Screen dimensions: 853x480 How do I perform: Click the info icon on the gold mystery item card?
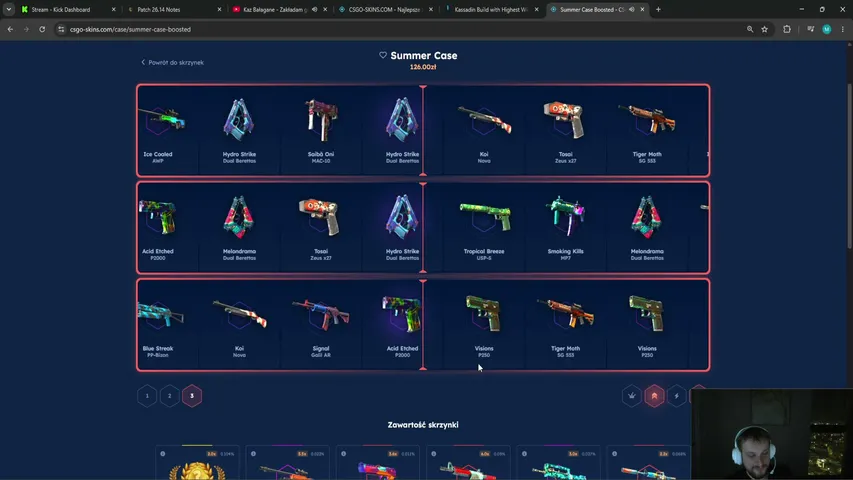point(163,453)
